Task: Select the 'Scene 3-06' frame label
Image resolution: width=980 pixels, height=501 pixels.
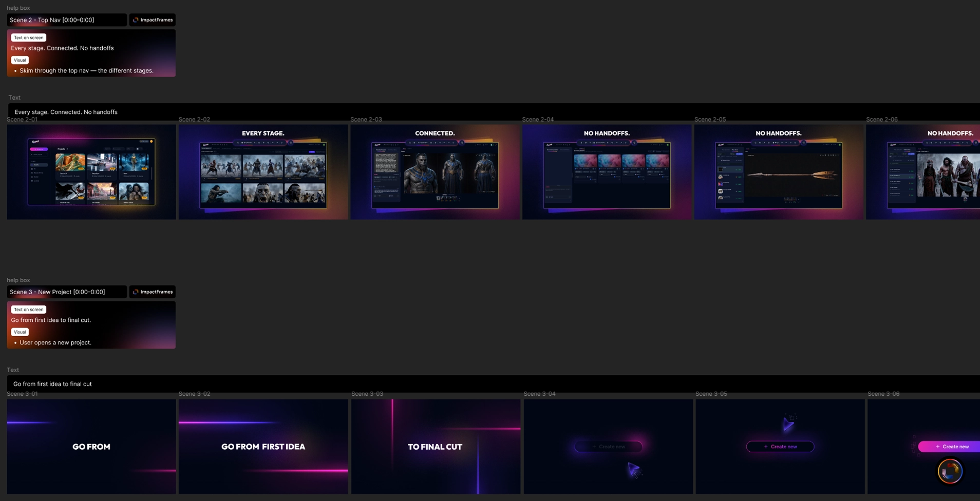Action: click(x=883, y=394)
